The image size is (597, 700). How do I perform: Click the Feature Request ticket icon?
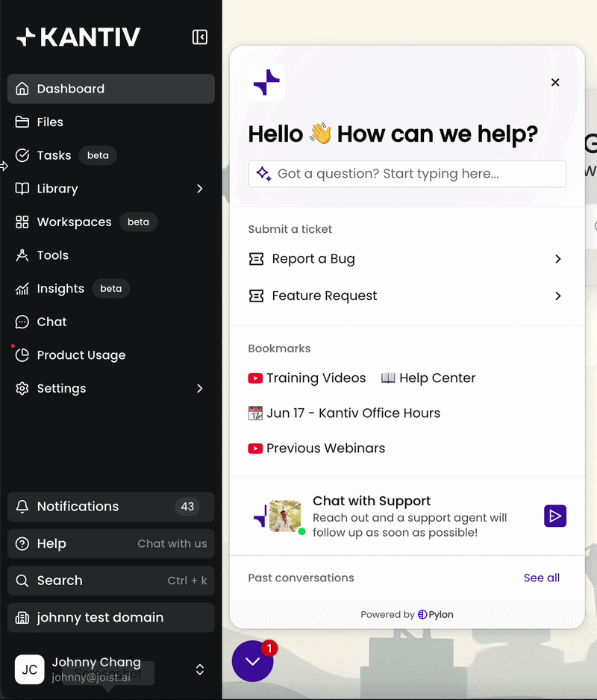(x=256, y=296)
